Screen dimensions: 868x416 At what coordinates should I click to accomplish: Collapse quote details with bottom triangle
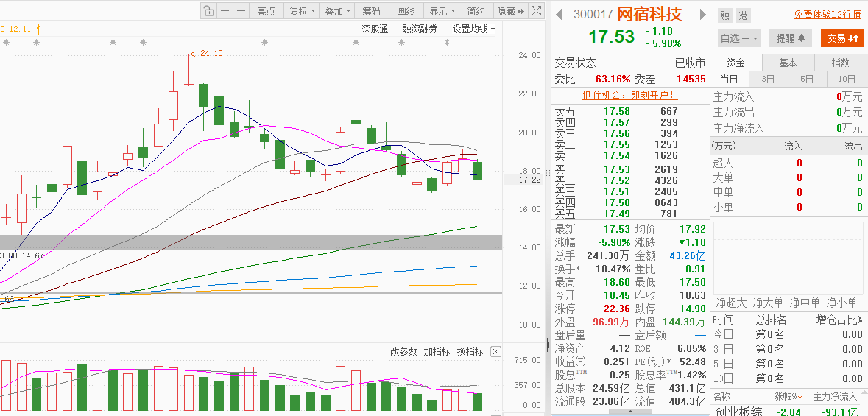[630, 412]
